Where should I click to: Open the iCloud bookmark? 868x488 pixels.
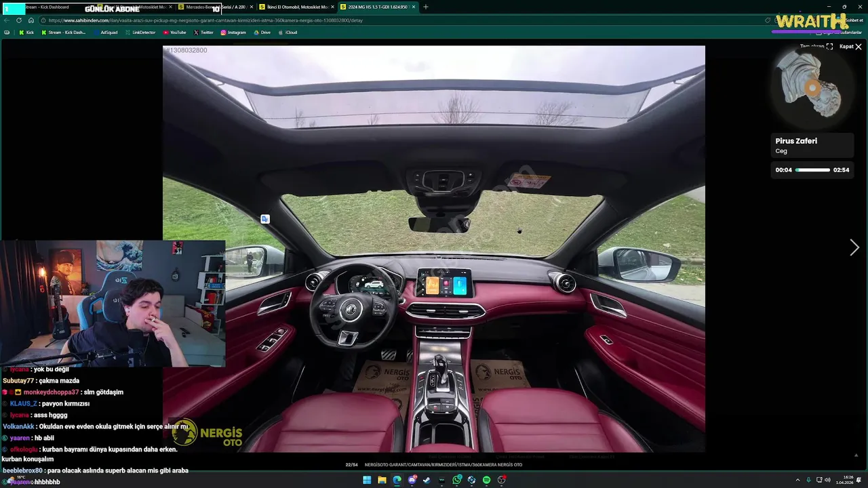(288, 33)
